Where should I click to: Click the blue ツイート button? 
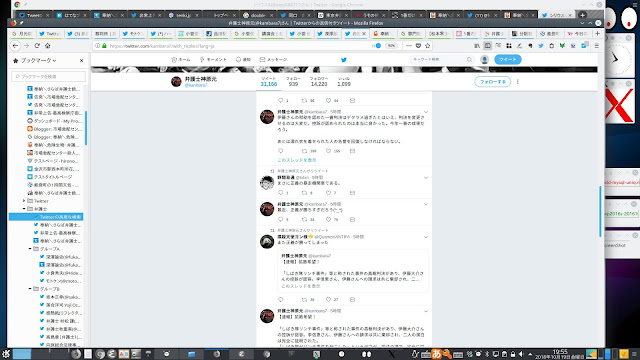coord(508,60)
